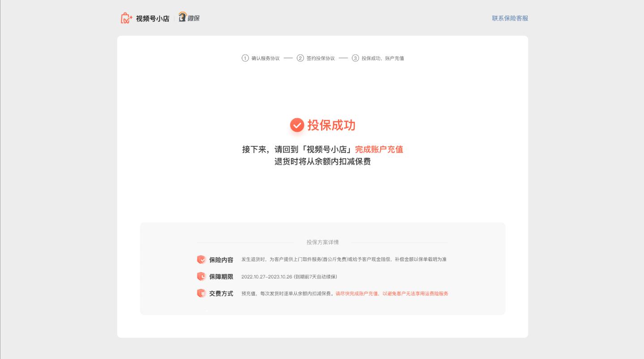Click the red recharge reminder warning text
The height and width of the screenshot is (359, 644).
click(x=392, y=294)
